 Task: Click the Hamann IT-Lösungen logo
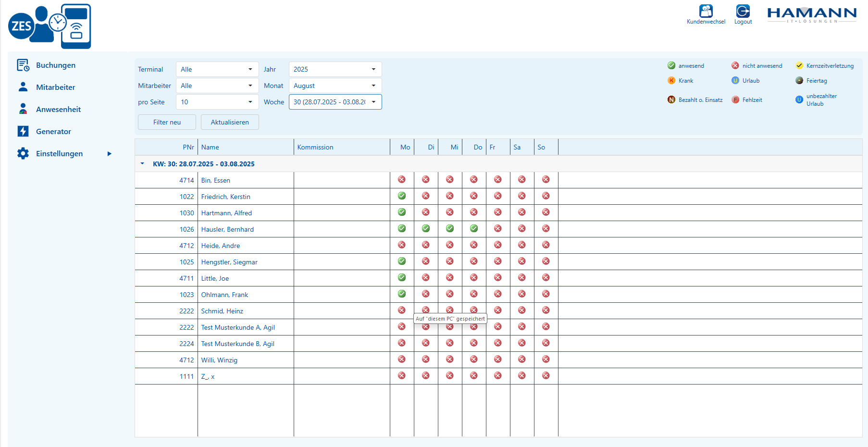[812, 15]
